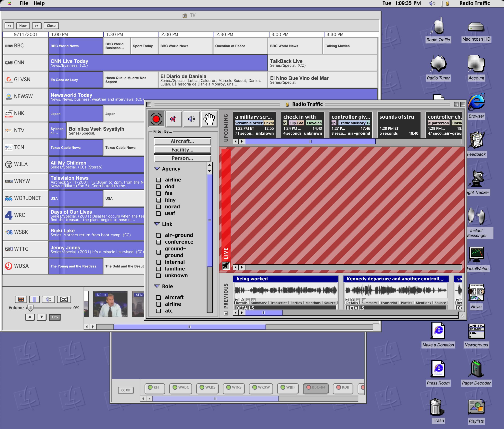Click the blue speaker volume icon in Radio Traffic
The image size is (504, 429).
pyautogui.click(x=192, y=119)
